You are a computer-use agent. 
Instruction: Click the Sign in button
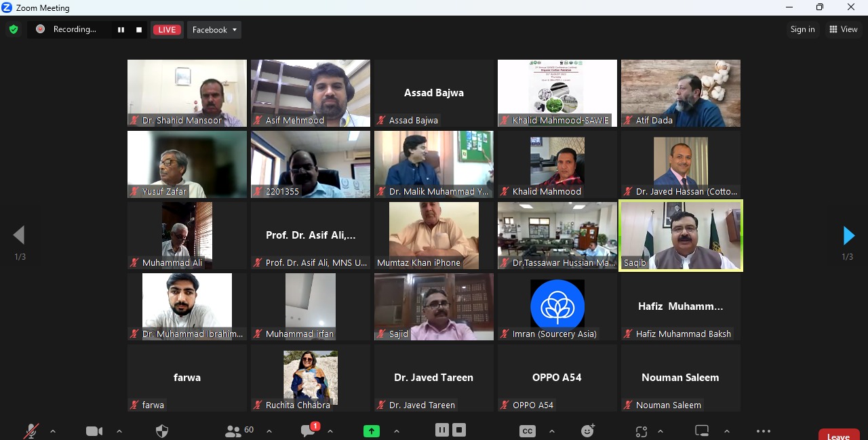point(802,29)
